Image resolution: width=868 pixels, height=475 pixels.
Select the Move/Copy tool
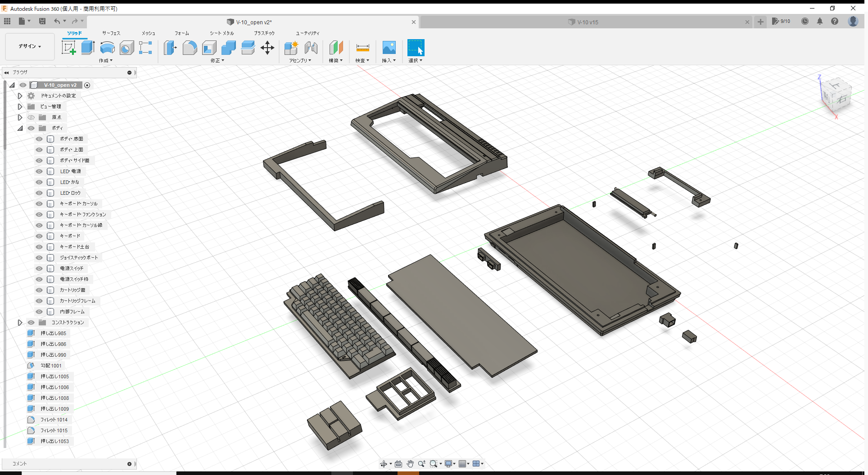click(267, 48)
